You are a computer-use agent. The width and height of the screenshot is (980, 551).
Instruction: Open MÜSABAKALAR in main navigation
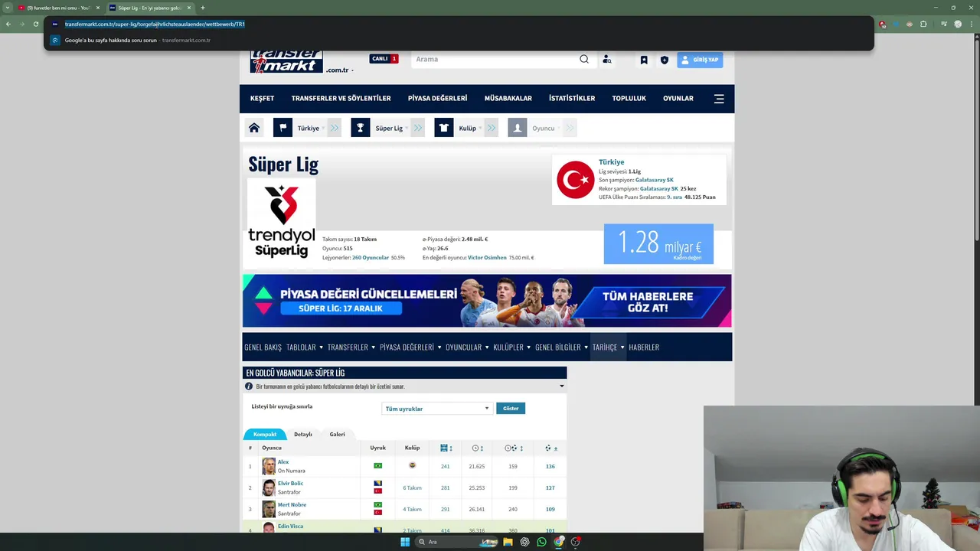pos(508,99)
